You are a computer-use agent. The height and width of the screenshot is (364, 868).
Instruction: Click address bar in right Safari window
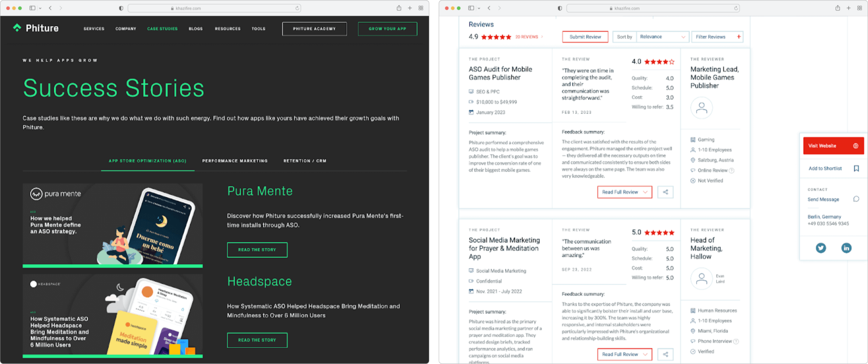pos(653,8)
